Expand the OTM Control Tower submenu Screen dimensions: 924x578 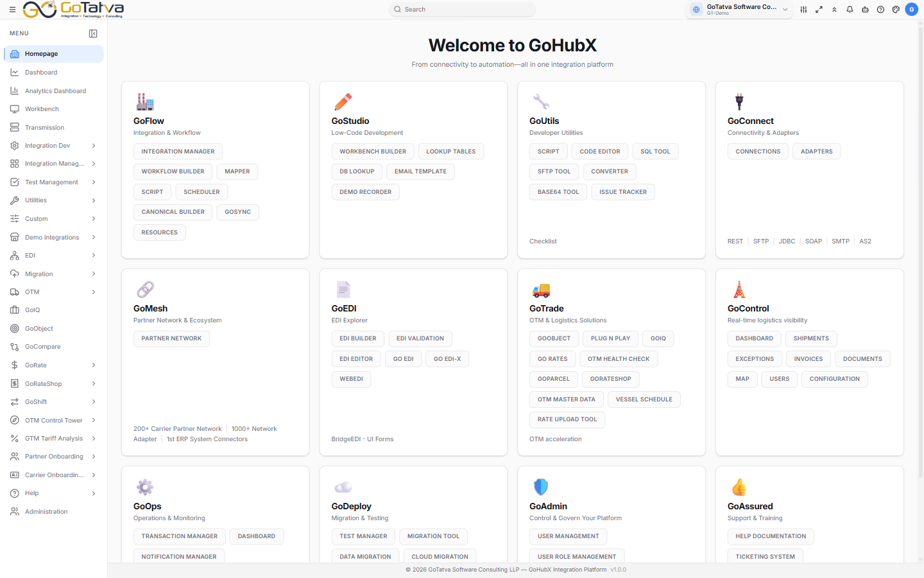click(94, 421)
